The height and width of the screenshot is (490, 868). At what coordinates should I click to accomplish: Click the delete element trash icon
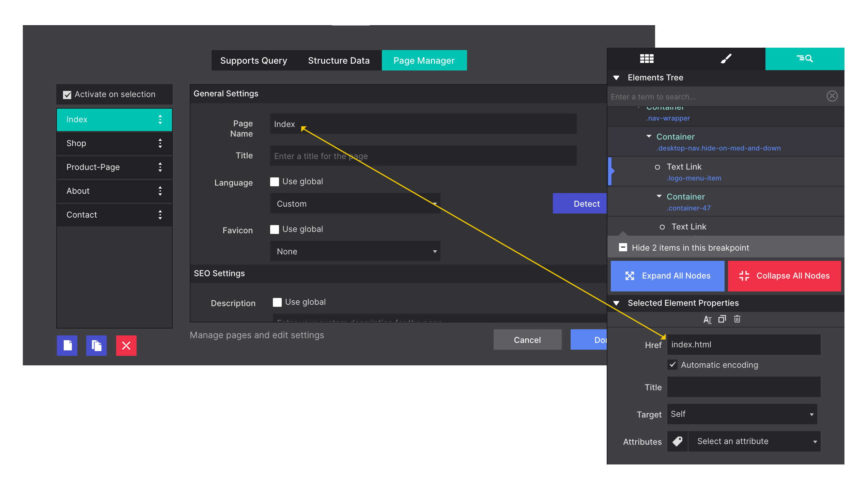(737, 319)
